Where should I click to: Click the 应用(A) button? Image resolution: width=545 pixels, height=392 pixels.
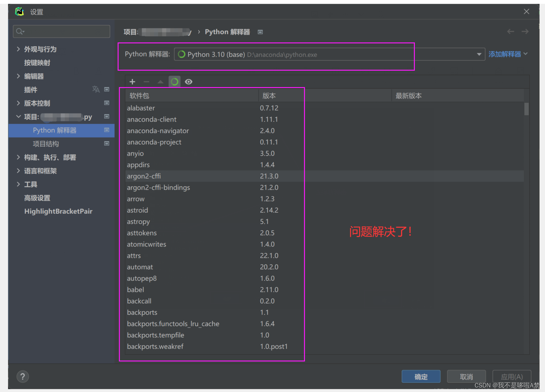(x=512, y=377)
